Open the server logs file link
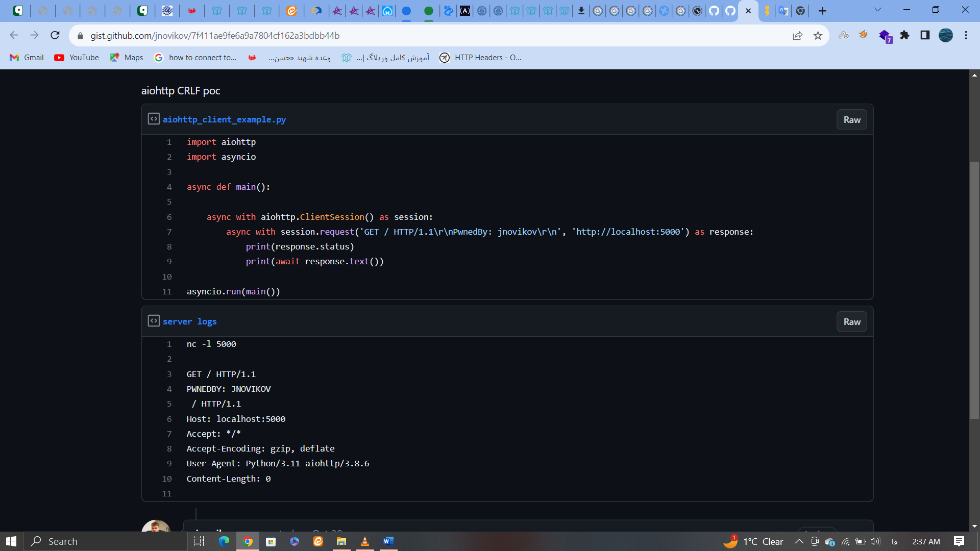 click(x=189, y=321)
